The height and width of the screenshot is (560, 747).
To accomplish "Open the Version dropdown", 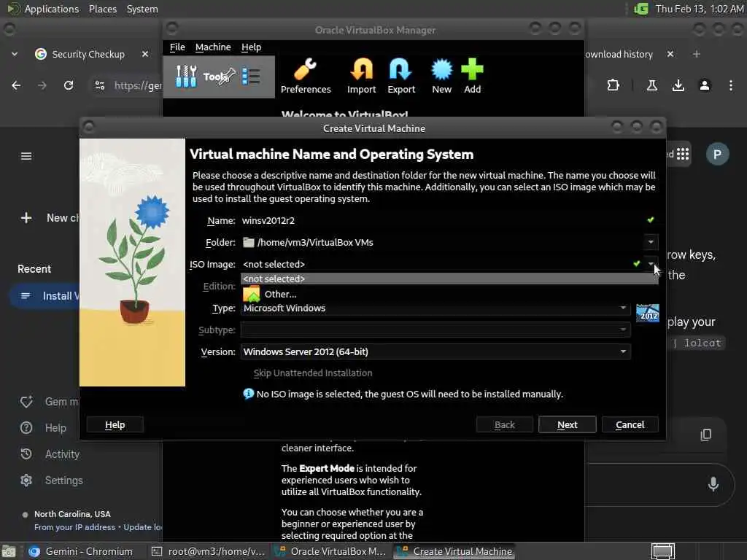I will pos(436,351).
